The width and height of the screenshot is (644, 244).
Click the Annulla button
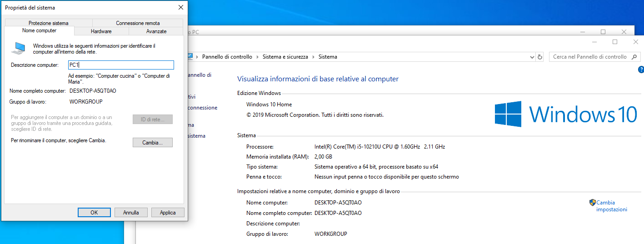pos(131,212)
